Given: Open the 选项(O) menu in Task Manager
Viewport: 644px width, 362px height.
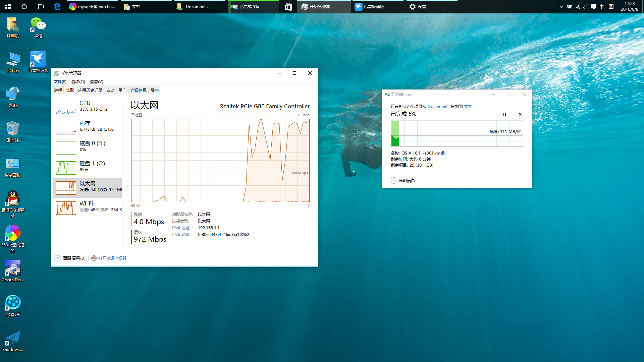Looking at the screenshot, I should point(78,81).
